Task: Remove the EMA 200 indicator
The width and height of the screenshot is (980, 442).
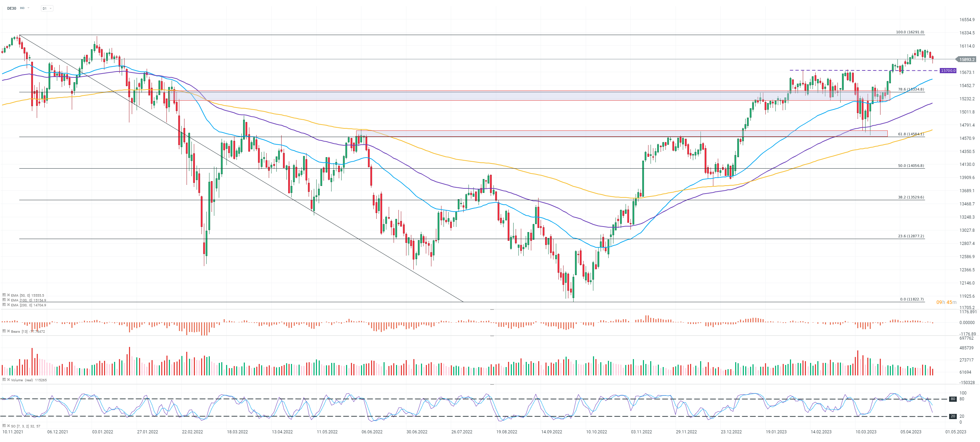Action: [x=8, y=305]
